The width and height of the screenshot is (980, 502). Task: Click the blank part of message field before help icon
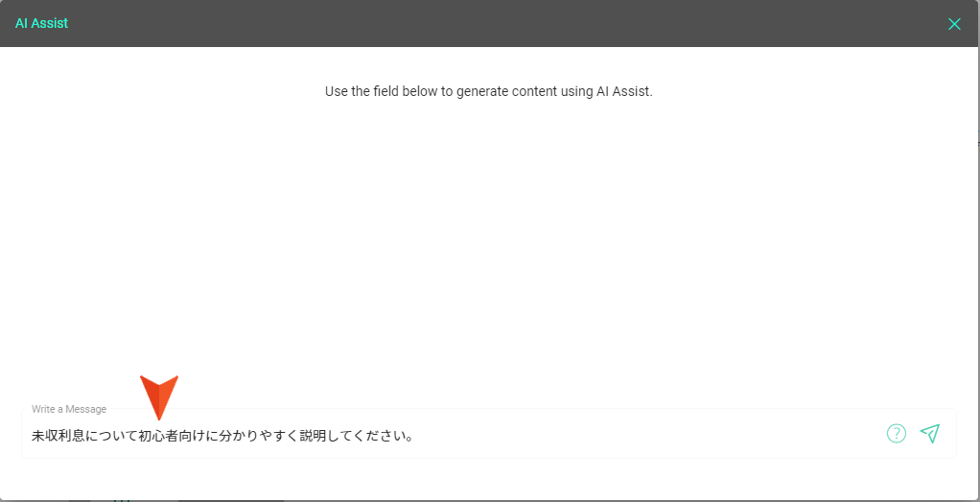[650, 435]
